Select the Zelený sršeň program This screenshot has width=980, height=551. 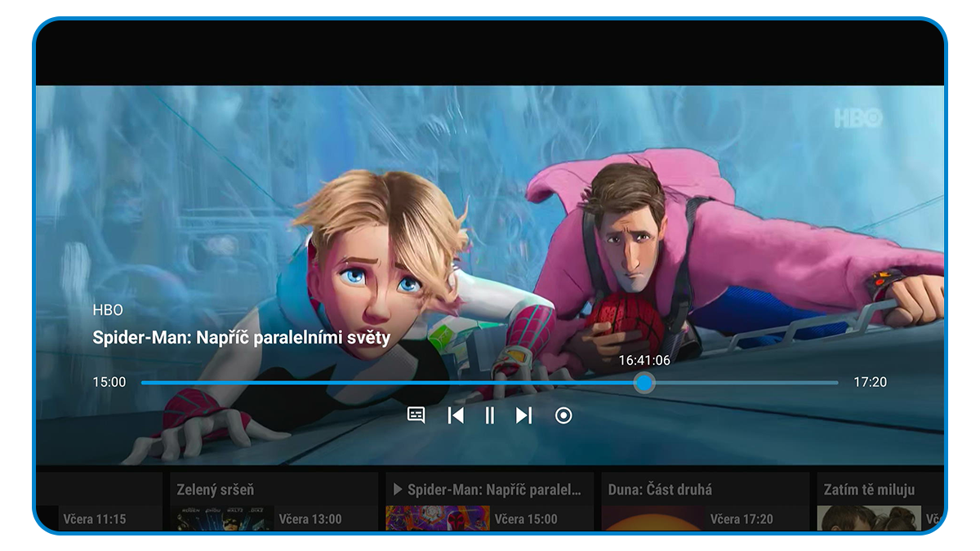[x=274, y=500]
